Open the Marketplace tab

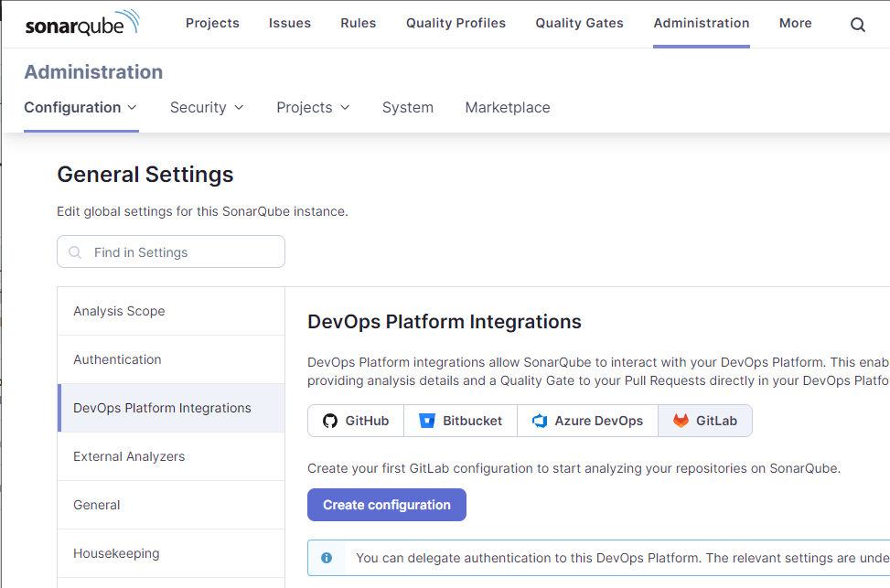(x=508, y=108)
